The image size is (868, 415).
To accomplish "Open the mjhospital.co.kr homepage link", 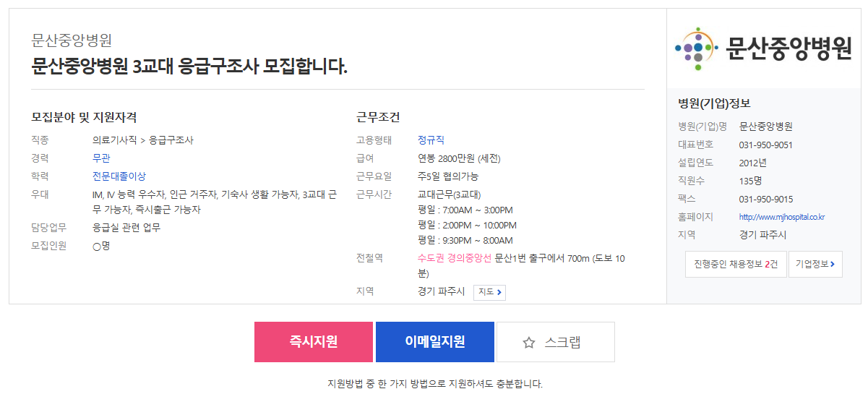I will [x=782, y=217].
